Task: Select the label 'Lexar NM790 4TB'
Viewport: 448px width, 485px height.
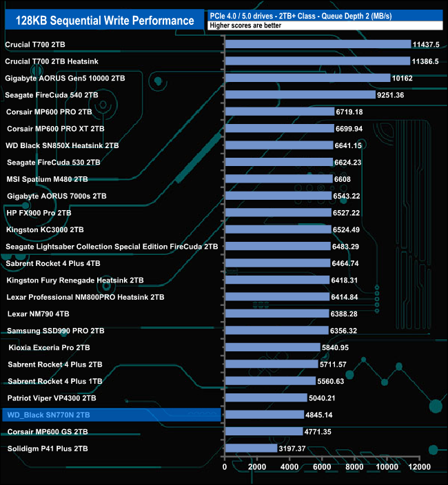Action: pyautogui.click(x=39, y=314)
